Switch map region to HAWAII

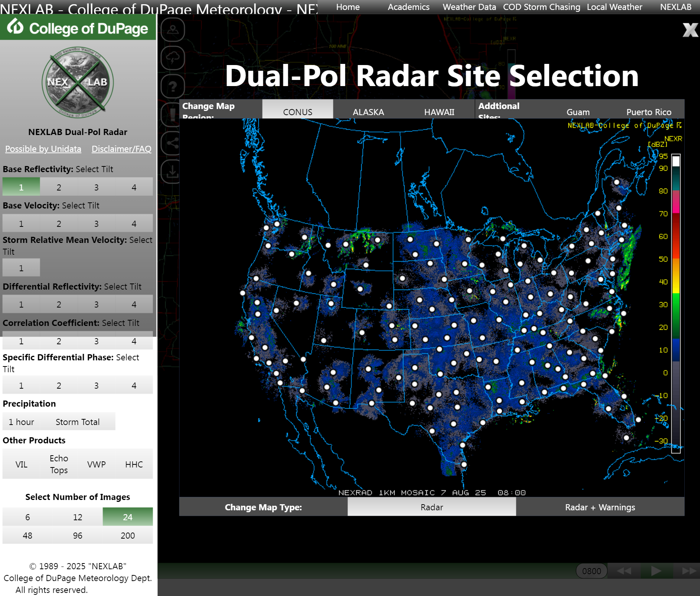[439, 109]
